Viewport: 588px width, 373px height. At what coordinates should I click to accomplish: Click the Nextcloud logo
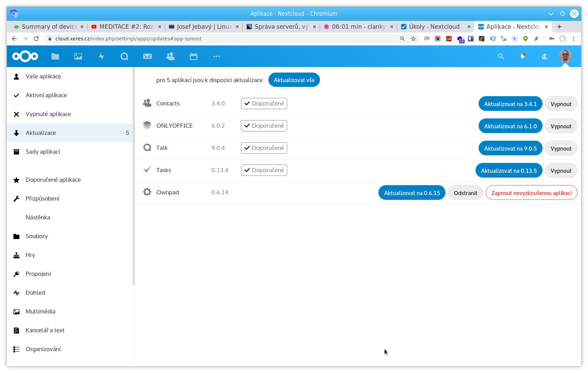point(25,56)
